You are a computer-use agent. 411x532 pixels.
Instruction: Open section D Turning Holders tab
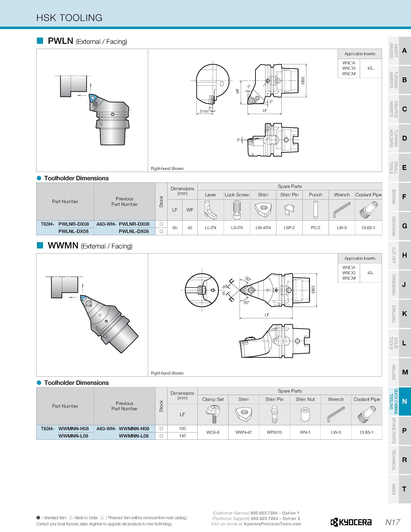[x=399, y=138]
